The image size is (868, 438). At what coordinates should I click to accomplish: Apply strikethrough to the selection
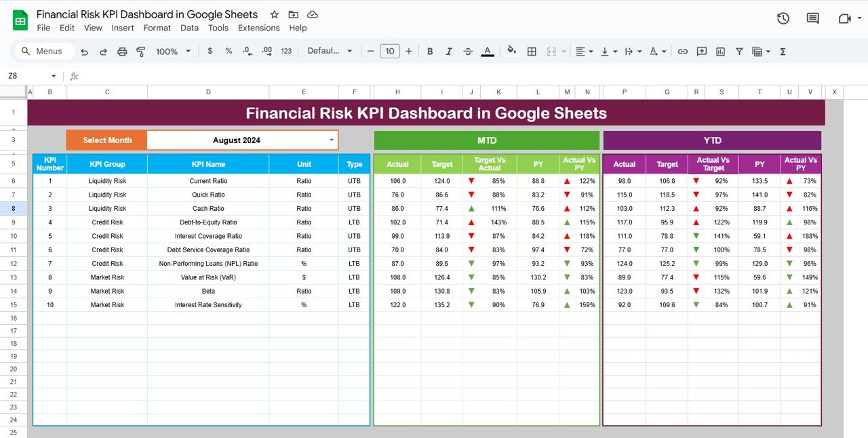point(468,51)
